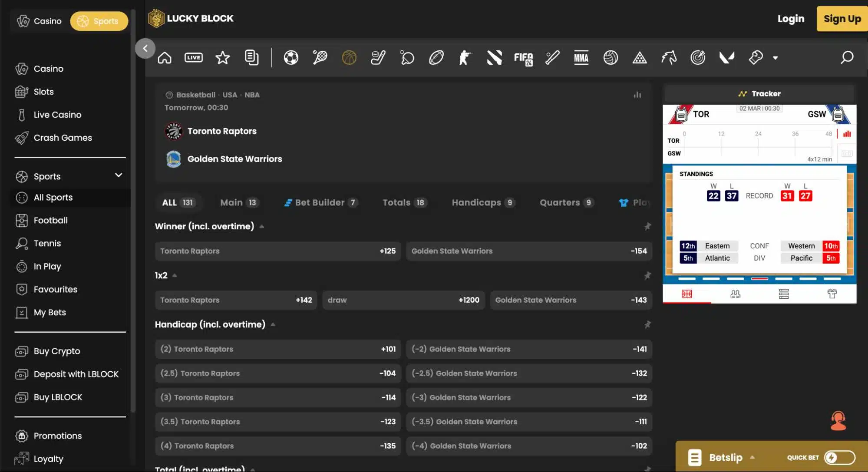This screenshot has height=472, width=868.
Task: Select the active red tracker slide indicator
Action: pos(759,279)
